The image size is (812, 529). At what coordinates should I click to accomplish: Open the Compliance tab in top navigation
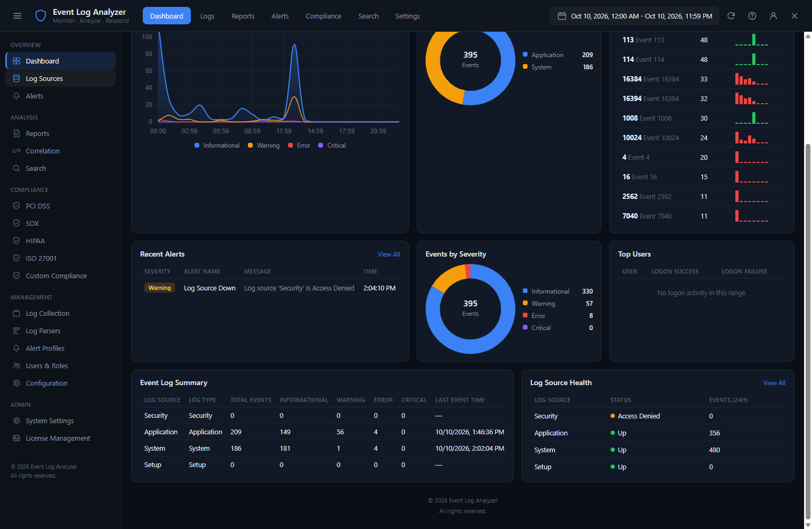(324, 16)
